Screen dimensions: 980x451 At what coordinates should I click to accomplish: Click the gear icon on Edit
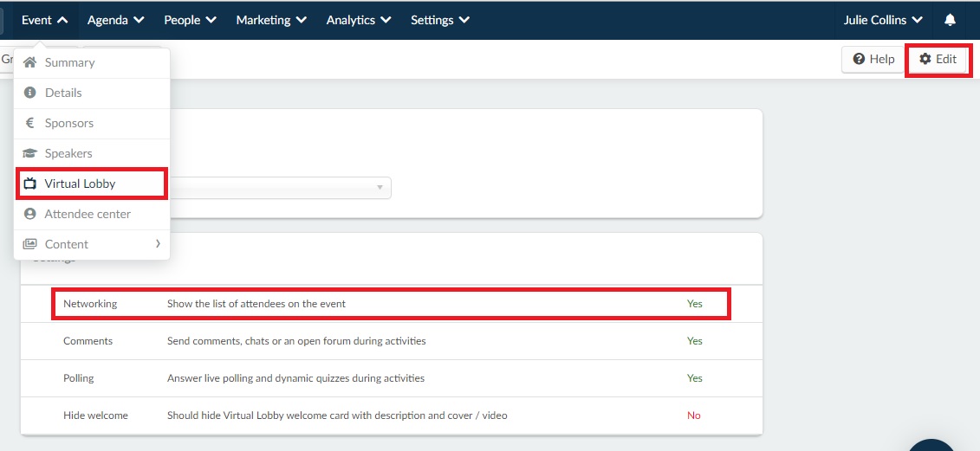(925, 59)
